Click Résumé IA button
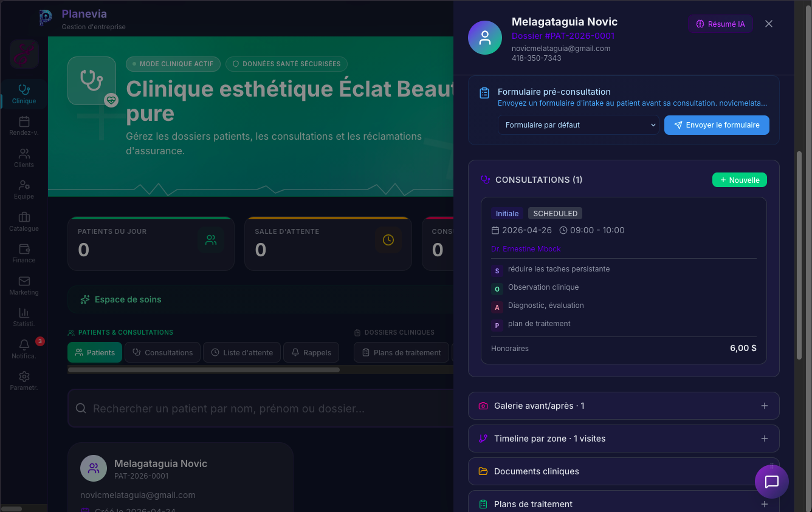 click(x=720, y=24)
